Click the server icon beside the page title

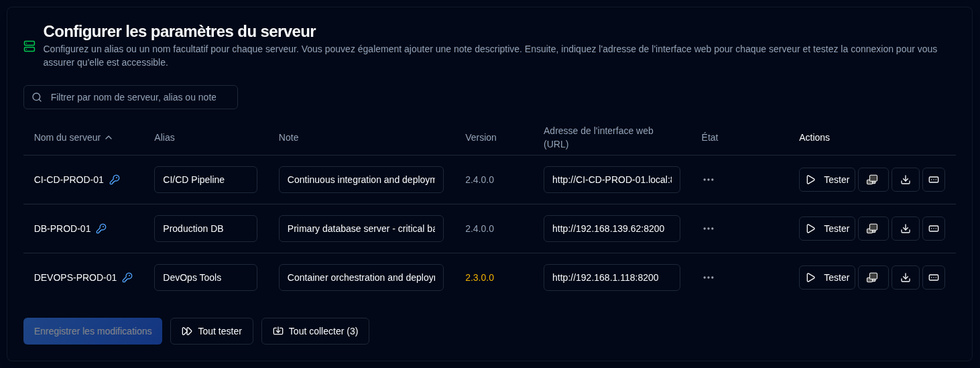pos(29,46)
